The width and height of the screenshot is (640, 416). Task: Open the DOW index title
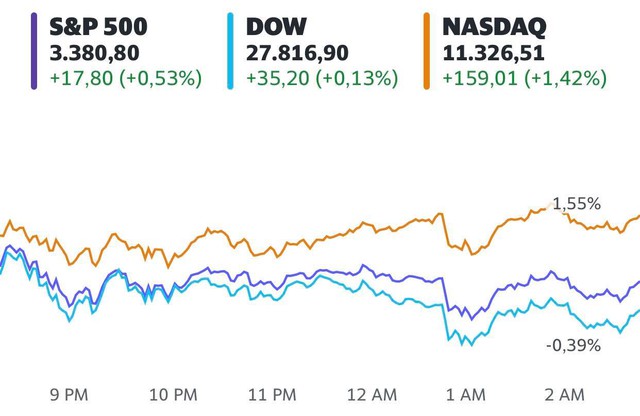[276, 27]
